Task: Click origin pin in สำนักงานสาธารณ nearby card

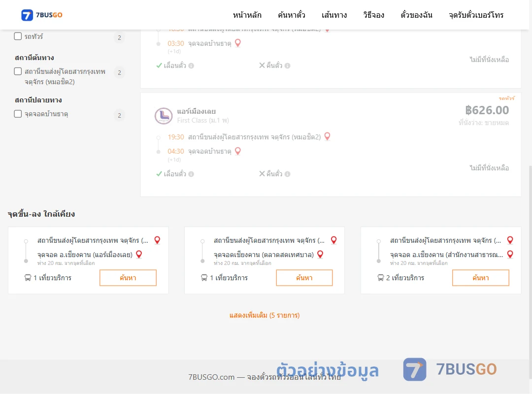Action: tap(510, 240)
